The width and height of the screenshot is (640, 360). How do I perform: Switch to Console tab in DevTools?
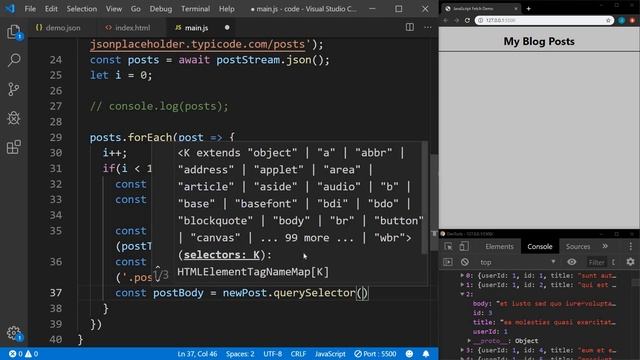click(x=540, y=246)
